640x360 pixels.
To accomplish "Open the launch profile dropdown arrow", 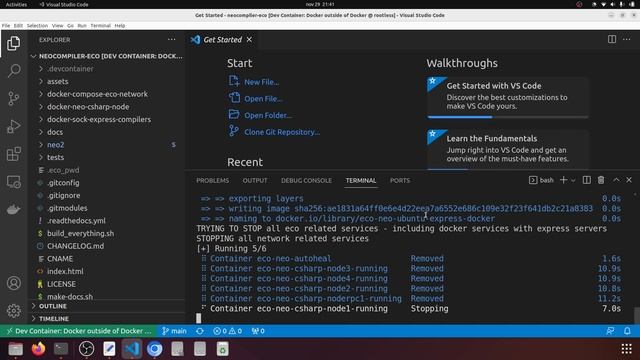I will click(573, 180).
